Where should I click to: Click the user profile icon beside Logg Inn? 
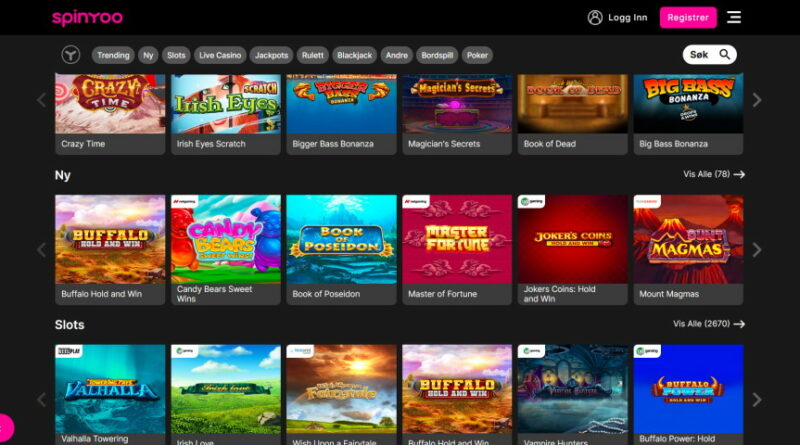tap(595, 17)
